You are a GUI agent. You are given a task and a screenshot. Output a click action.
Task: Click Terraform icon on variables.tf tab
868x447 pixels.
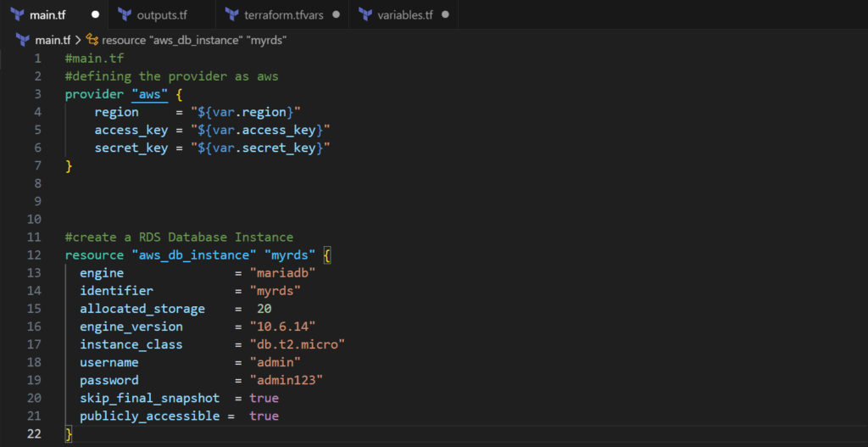(x=365, y=14)
